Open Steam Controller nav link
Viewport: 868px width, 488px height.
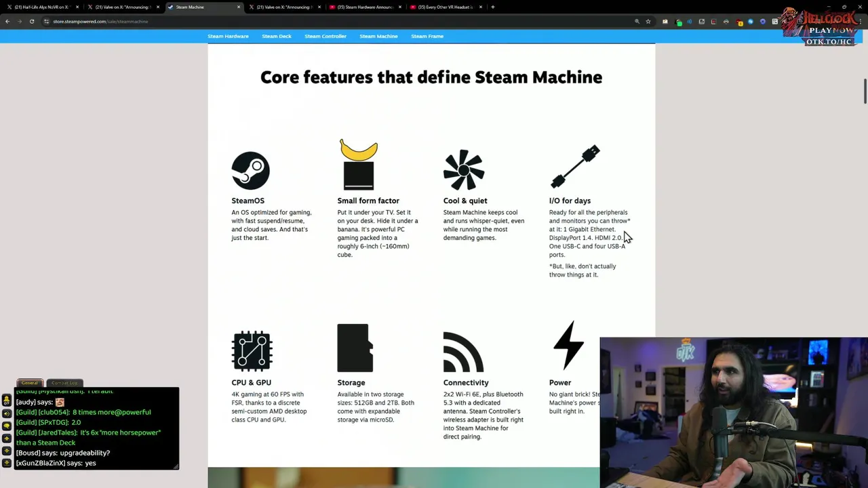pyautogui.click(x=325, y=36)
